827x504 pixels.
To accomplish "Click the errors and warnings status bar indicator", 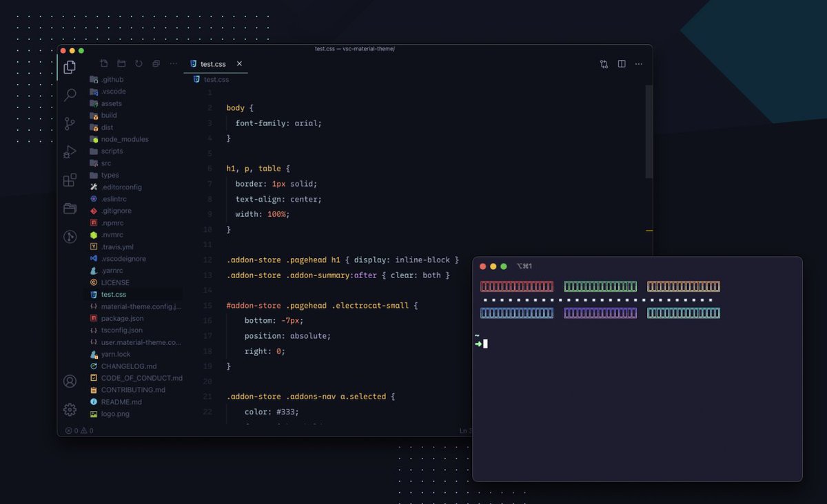I will (x=79, y=430).
